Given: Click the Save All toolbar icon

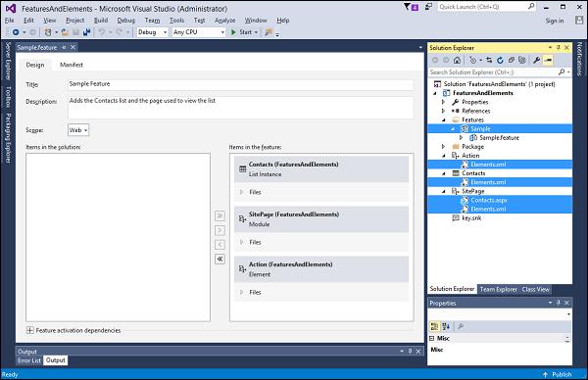Looking at the screenshot, I should 86,32.
